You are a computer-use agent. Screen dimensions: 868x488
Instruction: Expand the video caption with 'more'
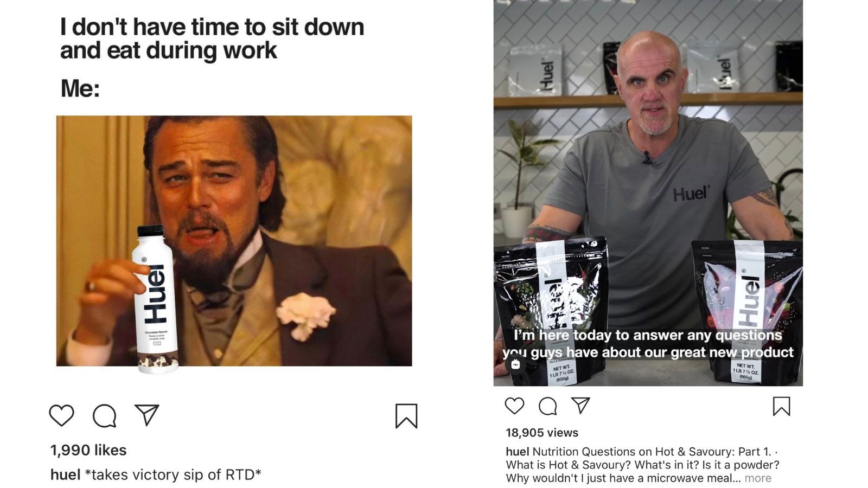(x=758, y=478)
